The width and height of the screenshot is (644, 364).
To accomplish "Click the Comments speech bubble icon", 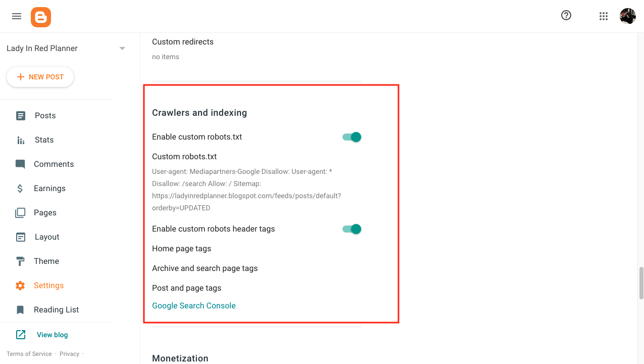I will [20, 164].
